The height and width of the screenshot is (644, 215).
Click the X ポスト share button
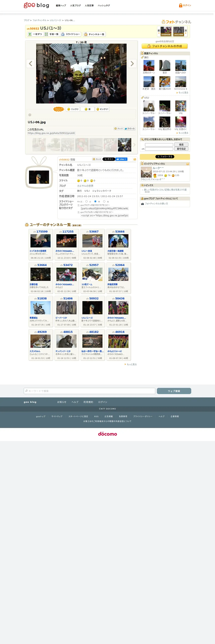[x=109, y=159]
